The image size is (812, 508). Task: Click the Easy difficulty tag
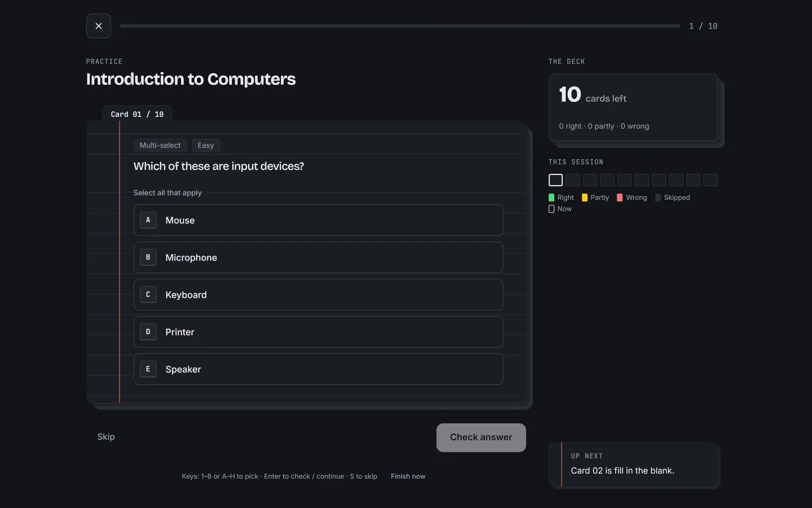click(x=206, y=145)
